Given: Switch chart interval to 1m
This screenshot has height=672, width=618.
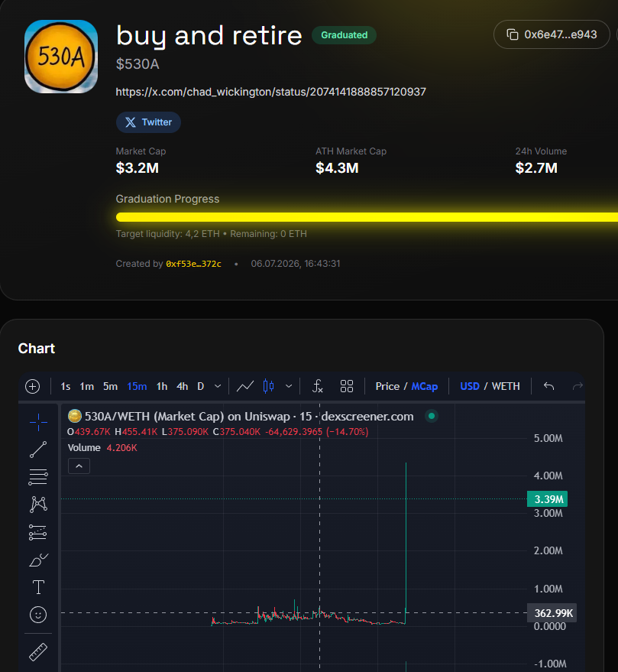Looking at the screenshot, I should coord(86,386).
